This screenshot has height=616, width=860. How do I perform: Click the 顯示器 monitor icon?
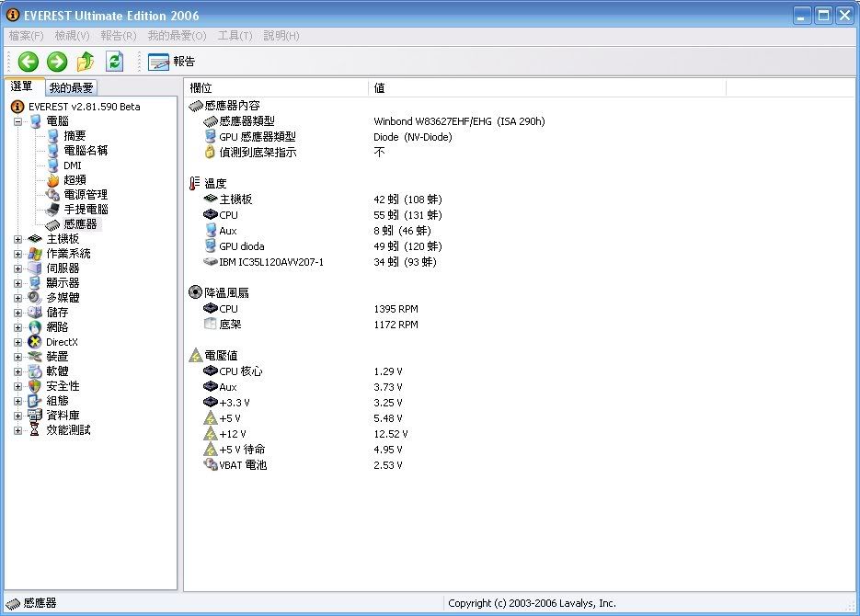point(35,283)
